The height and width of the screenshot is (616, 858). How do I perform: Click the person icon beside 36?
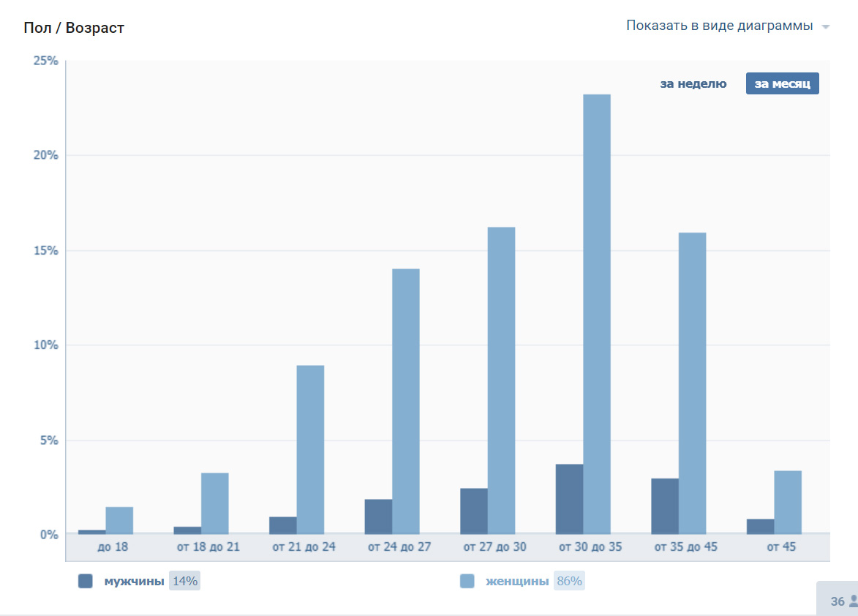point(853,601)
